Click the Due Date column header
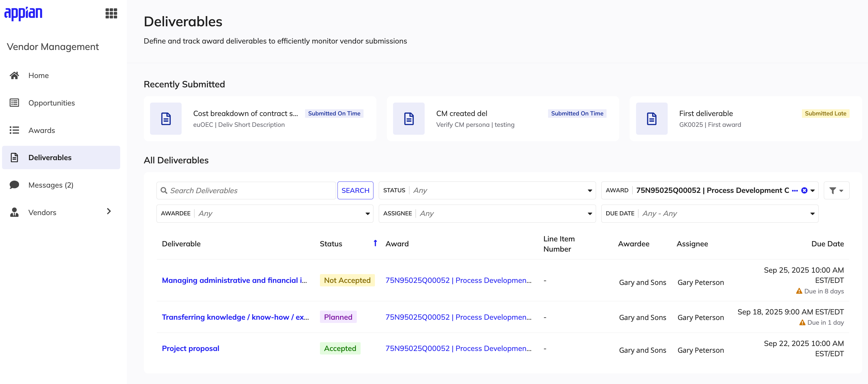This screenshot has width=868, height=384. tap(828, 244)
